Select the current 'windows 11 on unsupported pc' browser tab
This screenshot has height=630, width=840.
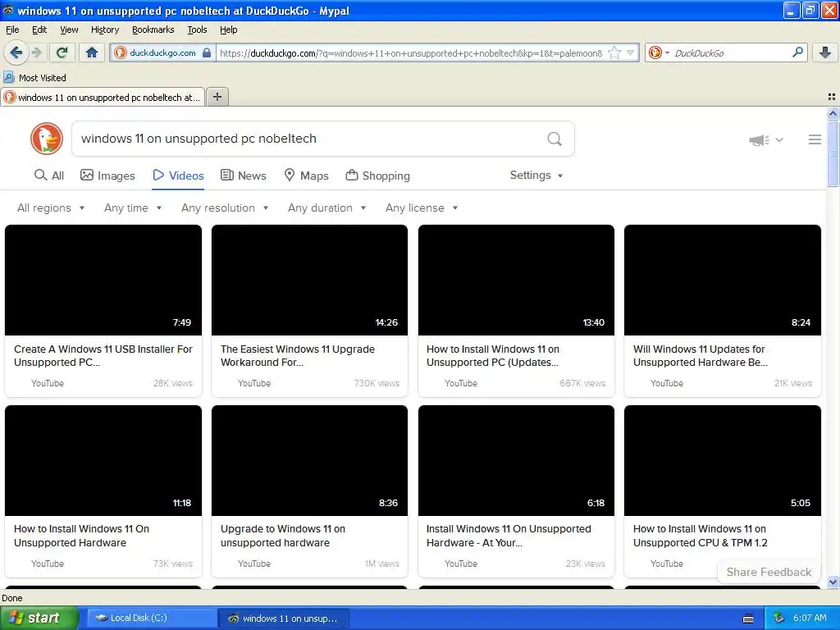[x=103, y=97]
